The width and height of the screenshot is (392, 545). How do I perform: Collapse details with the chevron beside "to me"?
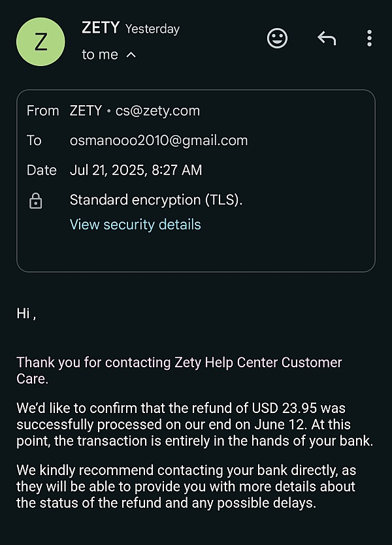coord(131,55)
